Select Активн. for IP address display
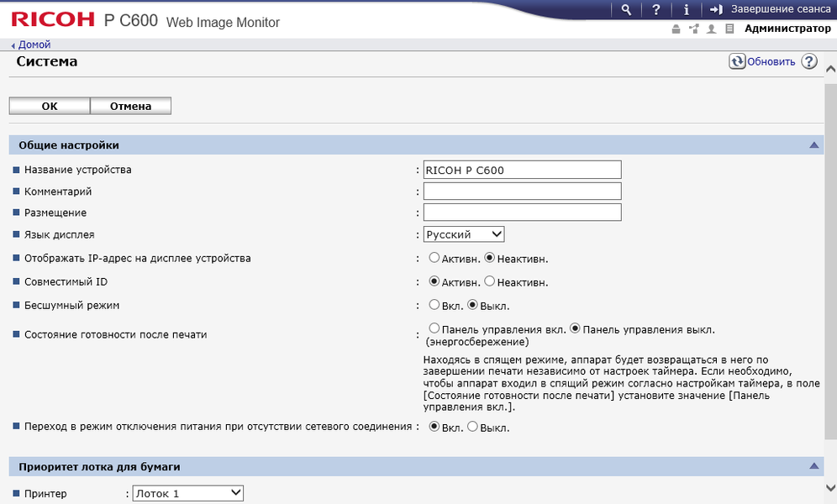This screenshot has height=504, width=837. (434, 258)
